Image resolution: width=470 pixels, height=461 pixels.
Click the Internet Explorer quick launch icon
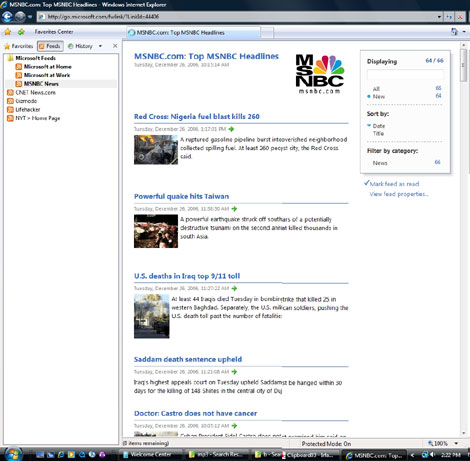(61, 454)
